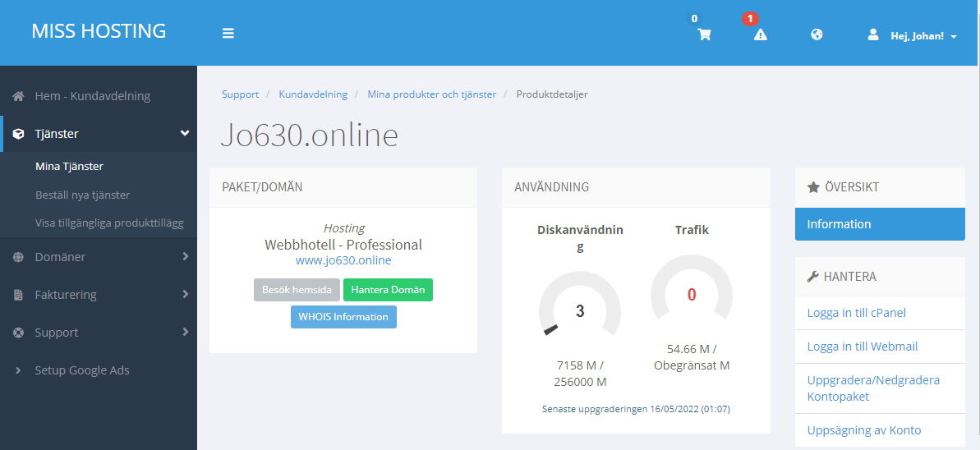The width and height of the screenshot is (980, 450).
Task: Open the hamburger menu icon
Action: coord(228,33)
